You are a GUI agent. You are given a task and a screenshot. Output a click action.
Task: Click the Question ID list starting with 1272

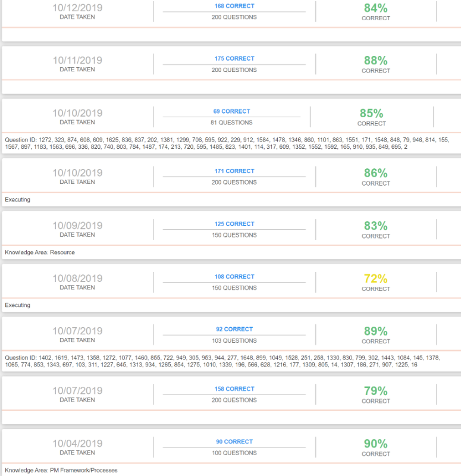coord(227,143)
